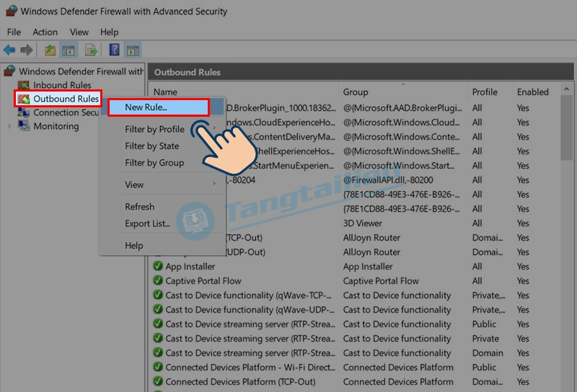Select Windows Defender Firewall root tree node
Image resolution: width=577 pixels, height=392 pixels.
tap(82, 71)
